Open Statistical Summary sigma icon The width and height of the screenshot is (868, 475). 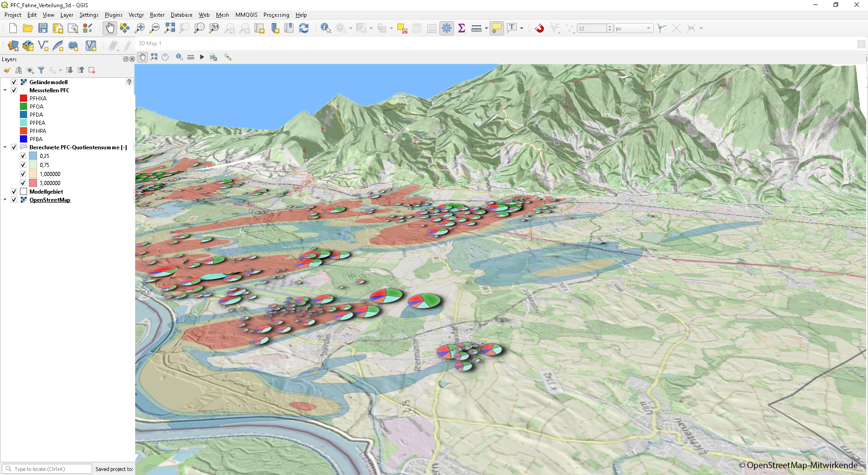point(462,28)
